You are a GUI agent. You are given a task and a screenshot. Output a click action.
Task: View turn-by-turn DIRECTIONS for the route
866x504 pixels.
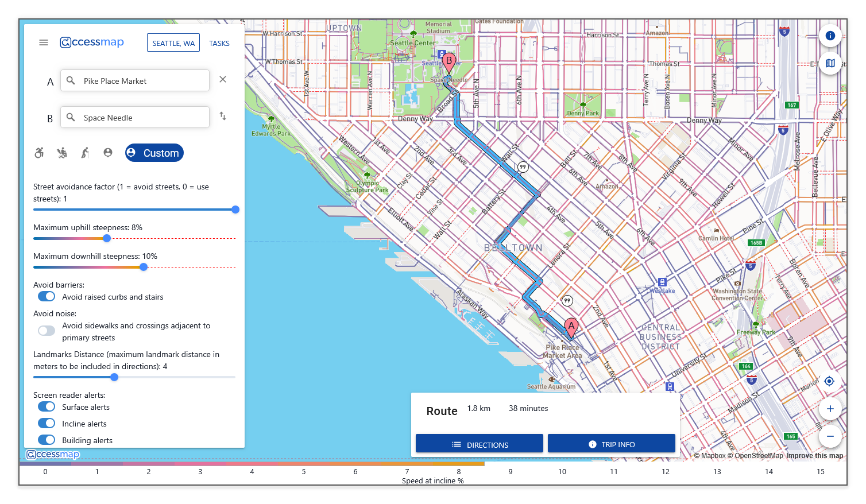click(479, 443)
